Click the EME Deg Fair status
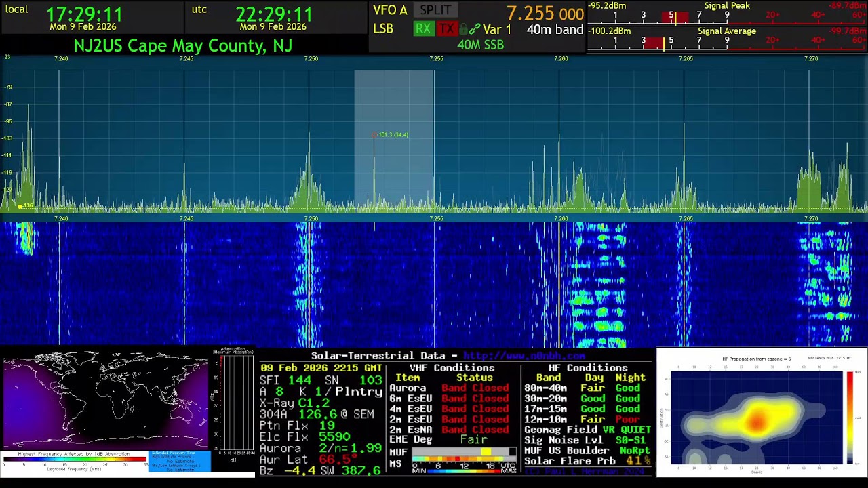 [474, 440]
